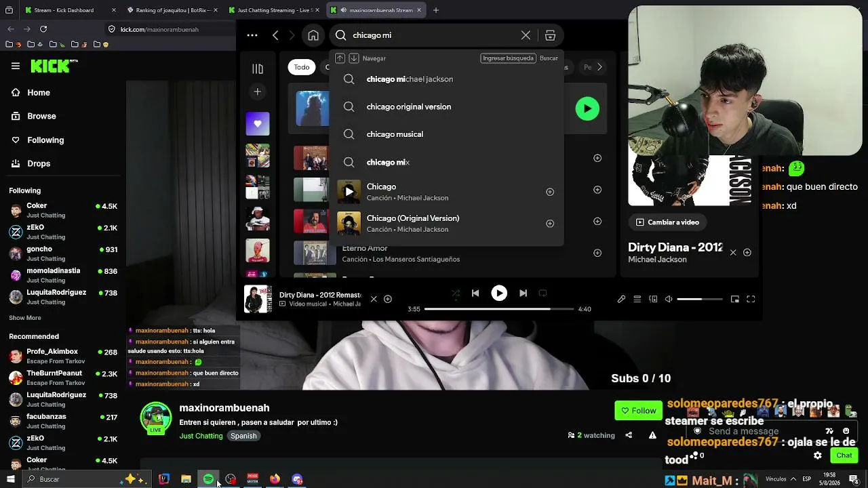This screenshot has height=488, width=868.
Task: Go to Kick Home
Action: (x=39, y=93)
